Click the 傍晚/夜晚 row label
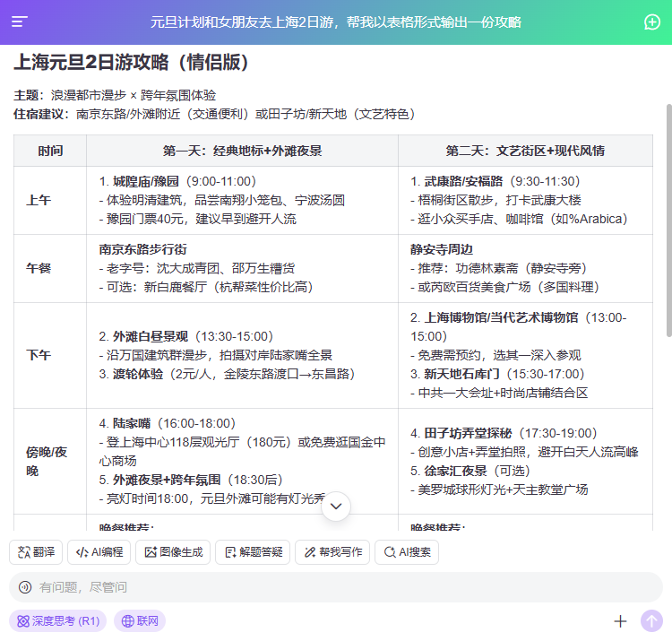 (x=47, y=462)
